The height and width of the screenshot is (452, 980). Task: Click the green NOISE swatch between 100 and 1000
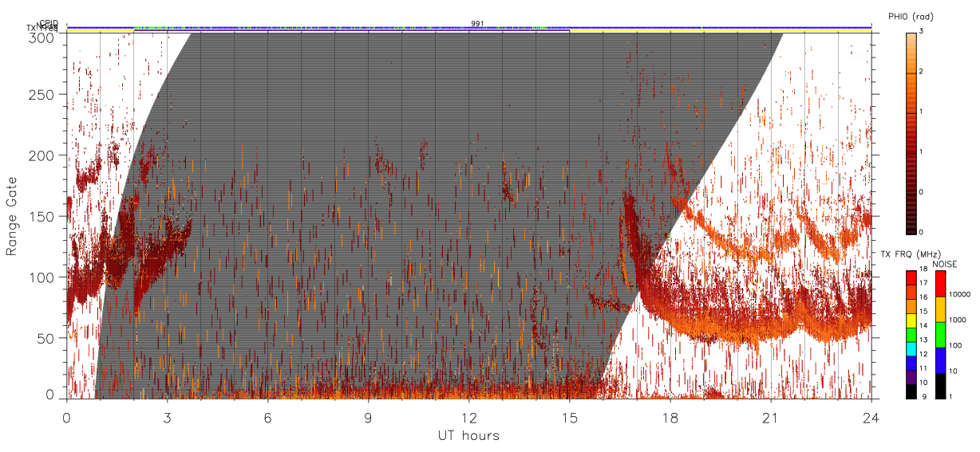click(x=942, y=335)
